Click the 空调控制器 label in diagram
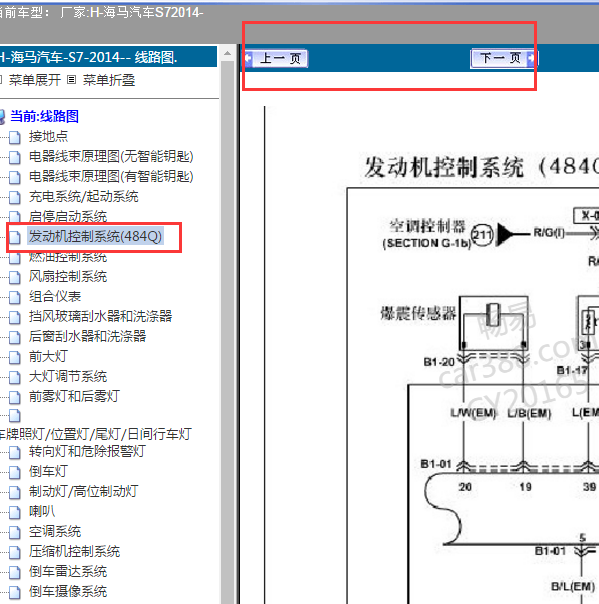 (x=427, y=226)
